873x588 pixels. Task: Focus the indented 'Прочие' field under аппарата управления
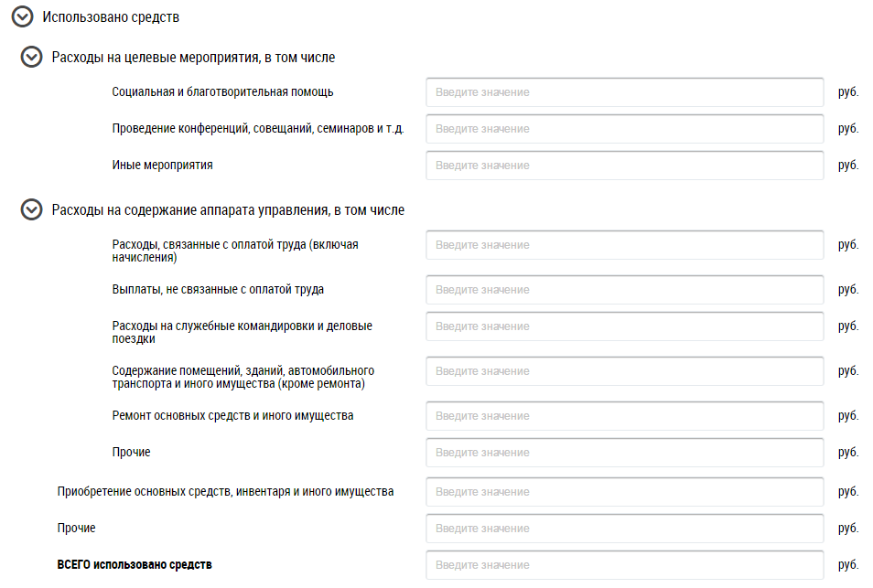tap(625, 453)
